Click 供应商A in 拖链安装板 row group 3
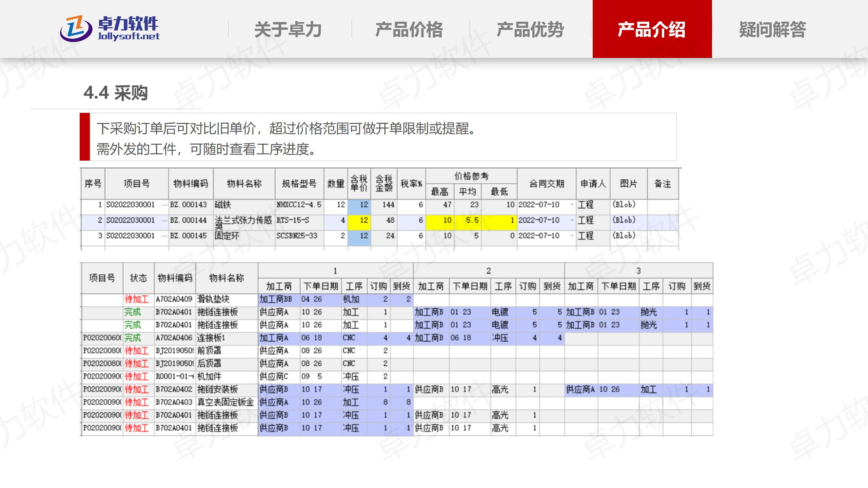868x488 pixels. tap(580, 389)
